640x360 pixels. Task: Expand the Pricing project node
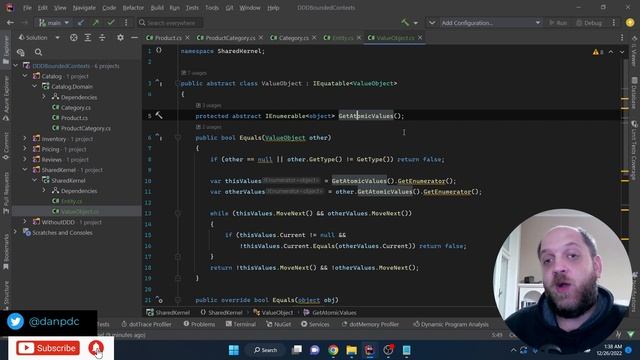[x=25, y=149]
